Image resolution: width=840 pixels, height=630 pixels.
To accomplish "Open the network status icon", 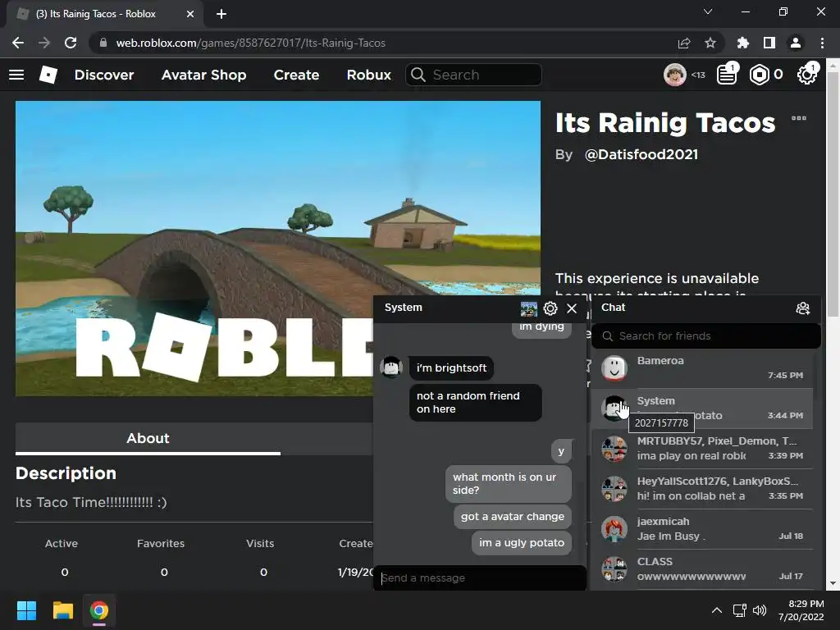I will point(740,610).
